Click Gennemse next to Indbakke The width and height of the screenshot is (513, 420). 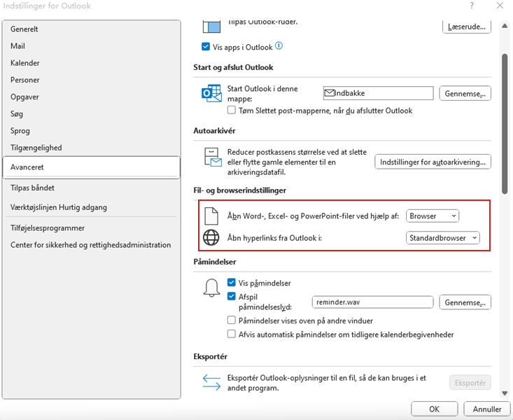pyautogui.click(x=465, y=94)
